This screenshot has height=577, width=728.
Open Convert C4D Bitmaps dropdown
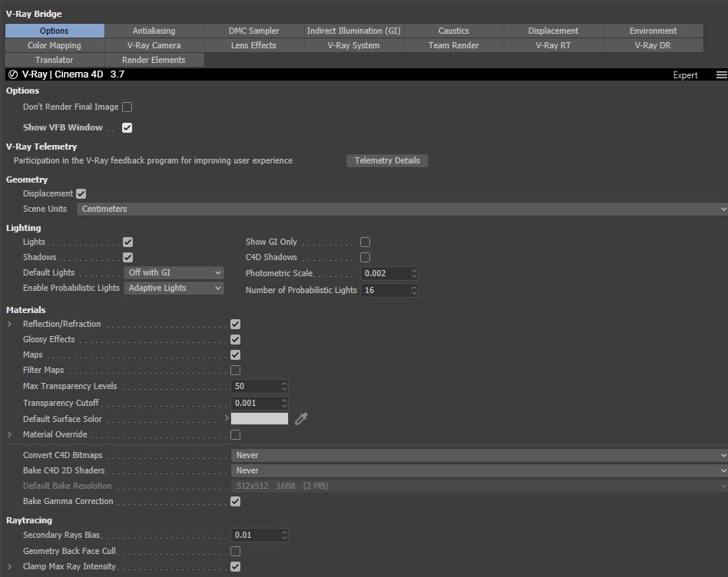point(479,456)
